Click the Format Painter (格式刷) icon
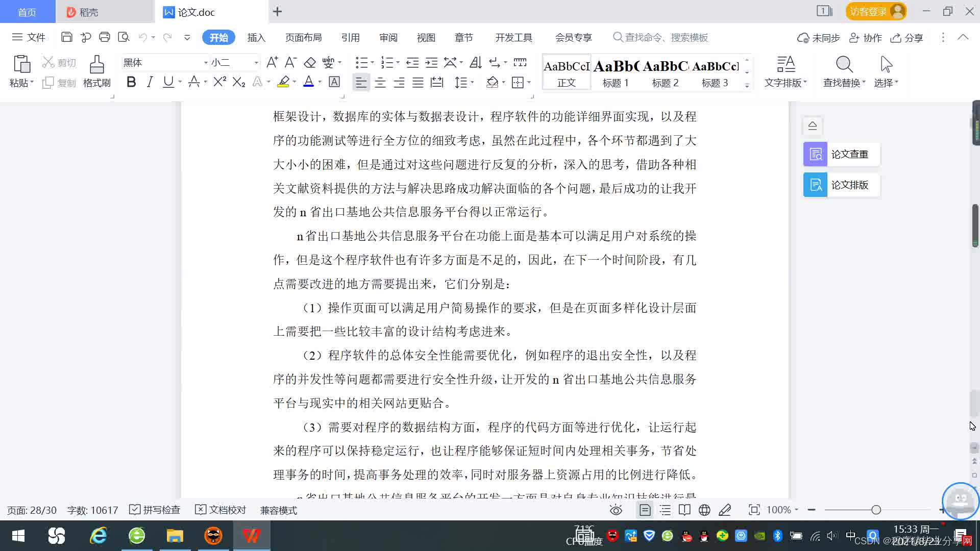Image resolution: width=980 pixels, height=551 pixels. pyautogui.click(x=96, y=65)
